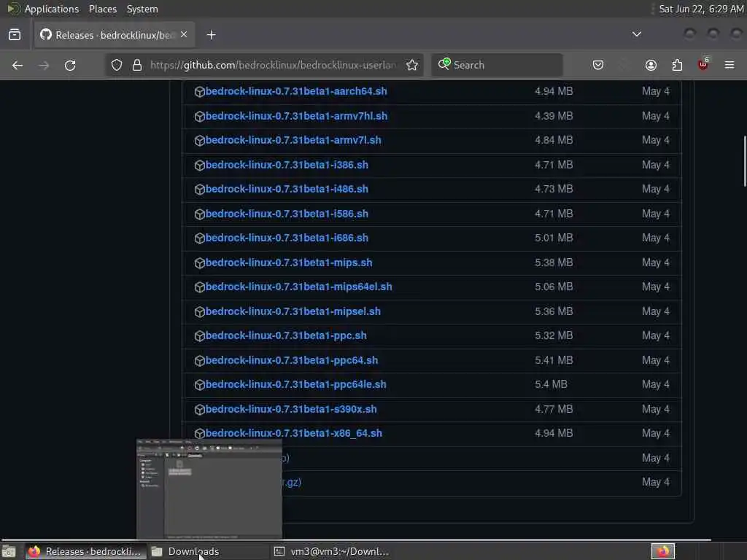View site security lock information
Screen dimensions: 747x560
pyautogui.click(x=137, y=65)
